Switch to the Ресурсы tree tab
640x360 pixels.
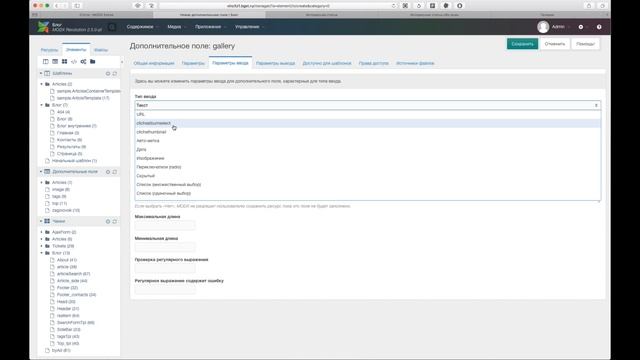pos(49,50)
